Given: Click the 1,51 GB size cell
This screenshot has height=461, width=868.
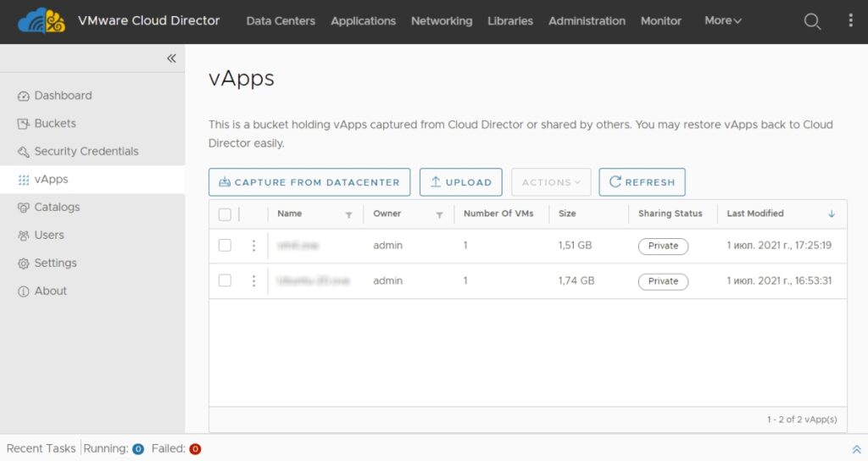Looking at the screenshot, I should pos(575,245).
